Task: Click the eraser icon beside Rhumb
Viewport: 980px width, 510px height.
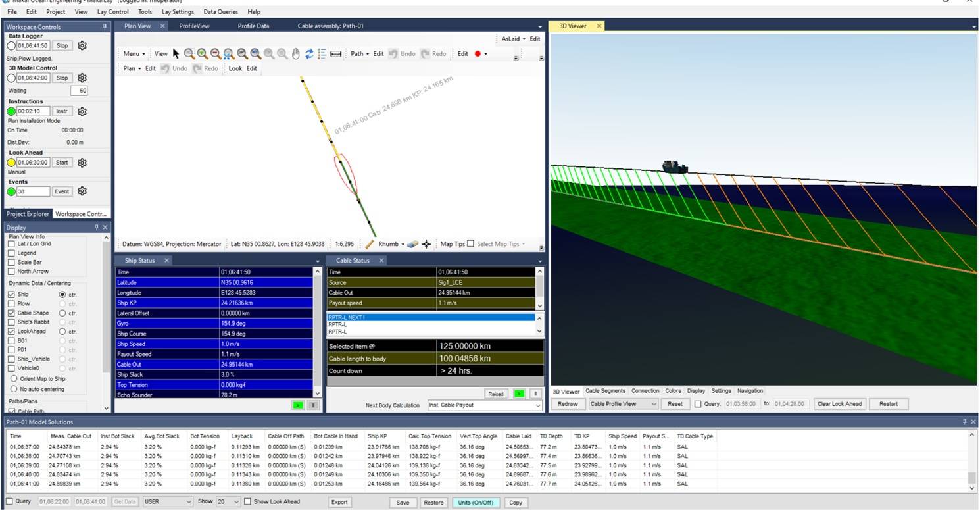Action: (412, 244)
